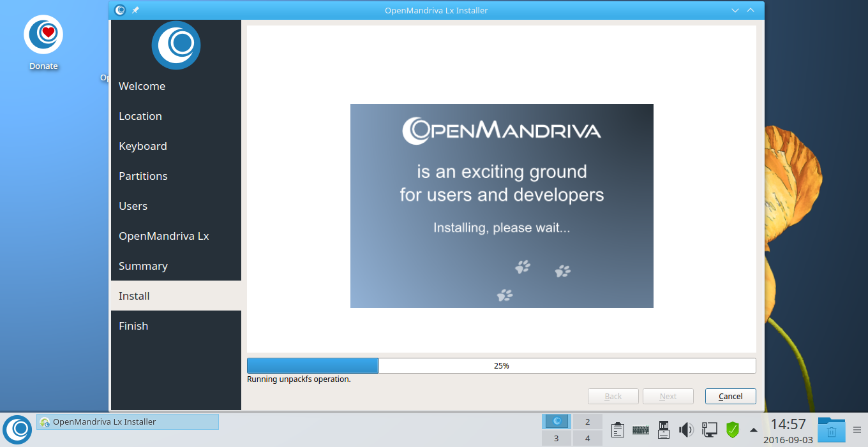
Task: Open the removable device notifier tray icon
Action: tap(663, 430)
